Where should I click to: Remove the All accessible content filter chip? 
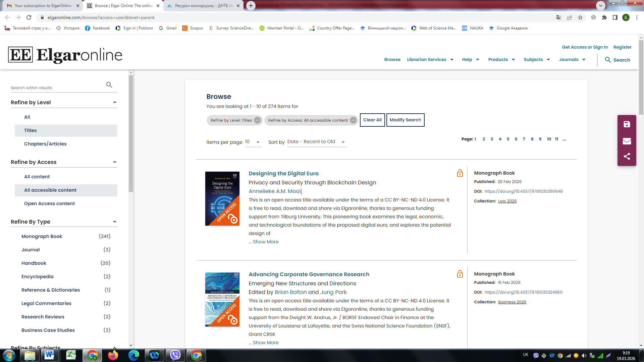coord(353,120)
